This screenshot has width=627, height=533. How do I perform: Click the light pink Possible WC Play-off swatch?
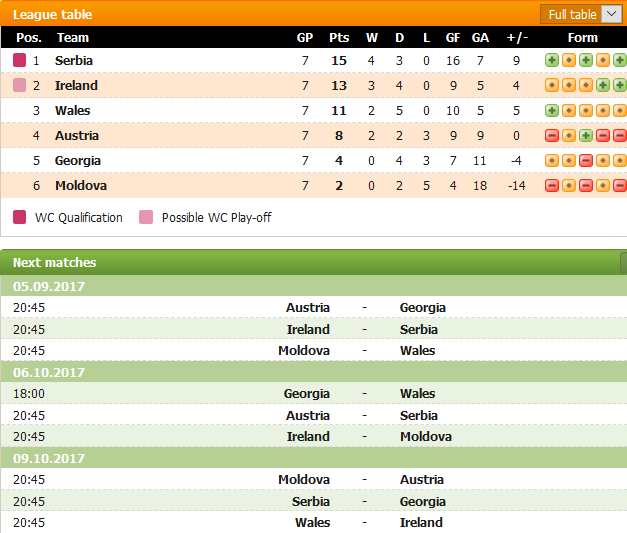pos(146,217)
